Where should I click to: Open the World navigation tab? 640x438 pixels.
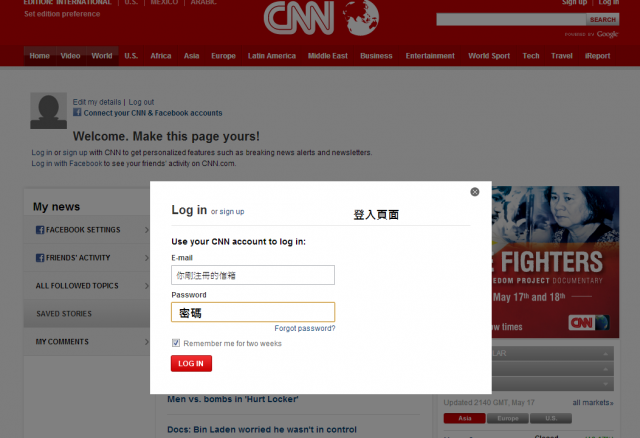click(102, 56)
